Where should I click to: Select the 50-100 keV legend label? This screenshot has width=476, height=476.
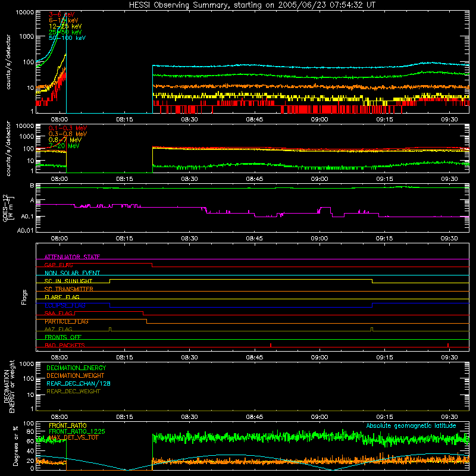pos(67,38)
